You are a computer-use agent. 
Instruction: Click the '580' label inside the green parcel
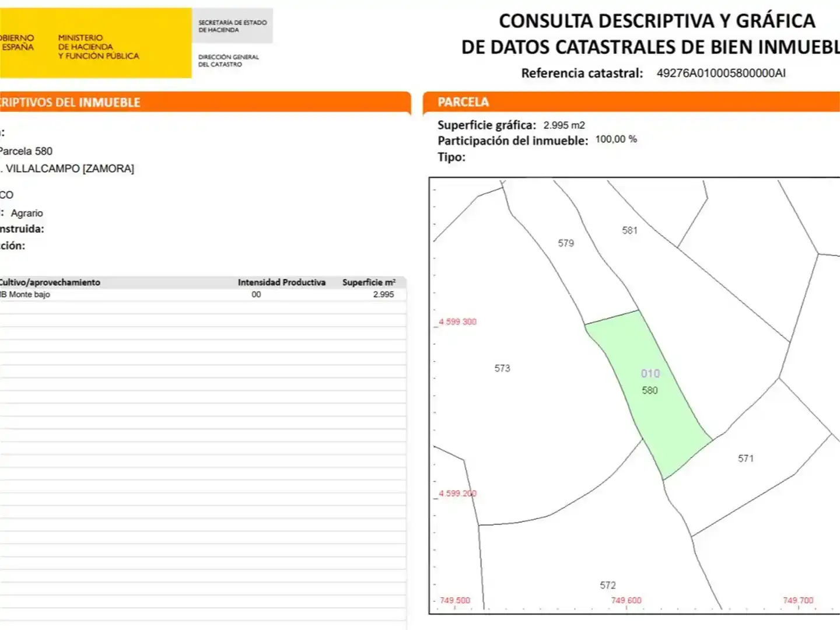(x=650, y=390)
